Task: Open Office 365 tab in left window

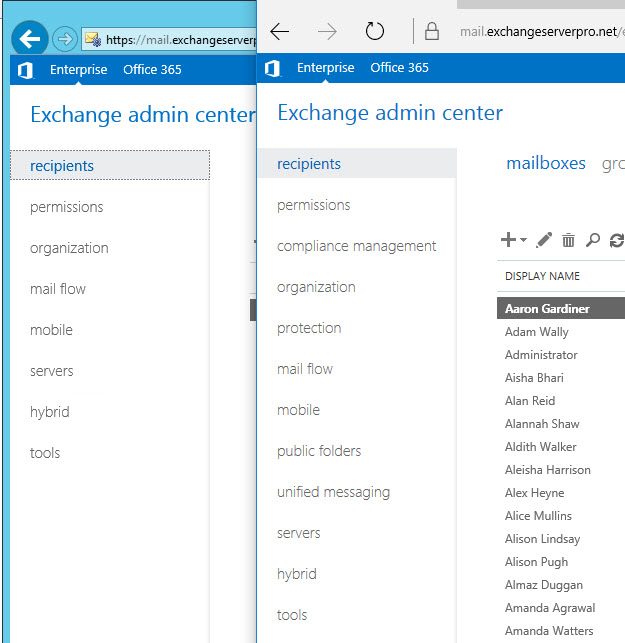Action: [152, 70]
